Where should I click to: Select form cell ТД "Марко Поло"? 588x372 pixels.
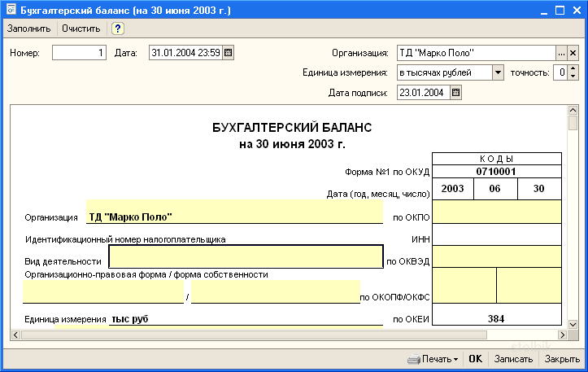coord(234,212)
